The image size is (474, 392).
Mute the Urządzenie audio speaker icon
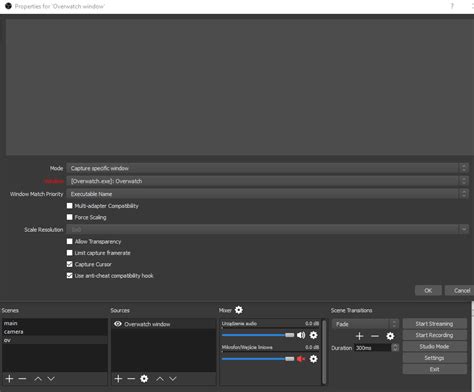[301, 335]
